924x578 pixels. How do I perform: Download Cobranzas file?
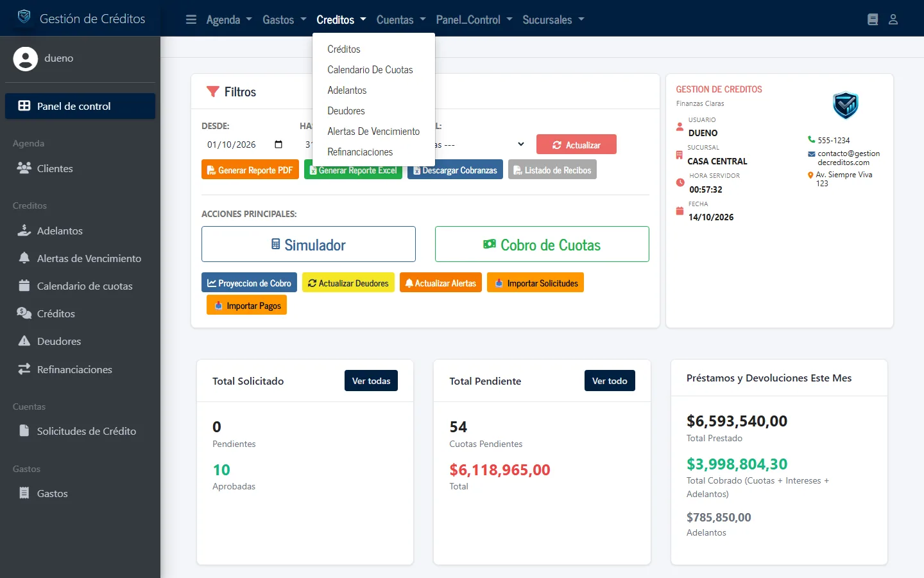[455, 170]
